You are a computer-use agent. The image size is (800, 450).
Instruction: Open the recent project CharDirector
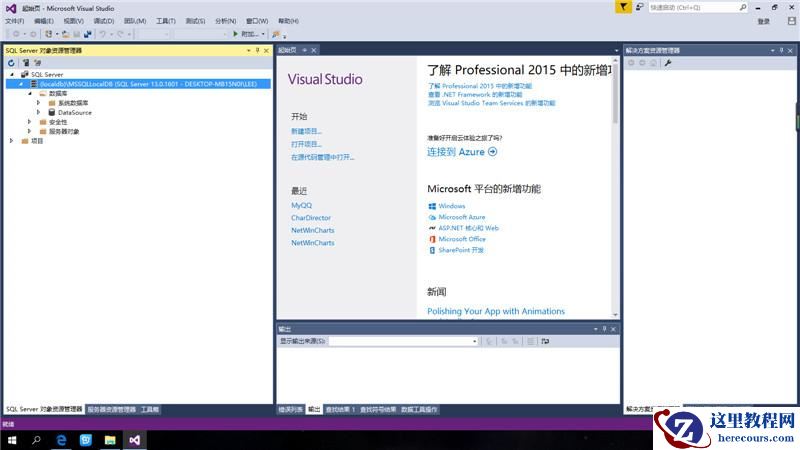311,218
